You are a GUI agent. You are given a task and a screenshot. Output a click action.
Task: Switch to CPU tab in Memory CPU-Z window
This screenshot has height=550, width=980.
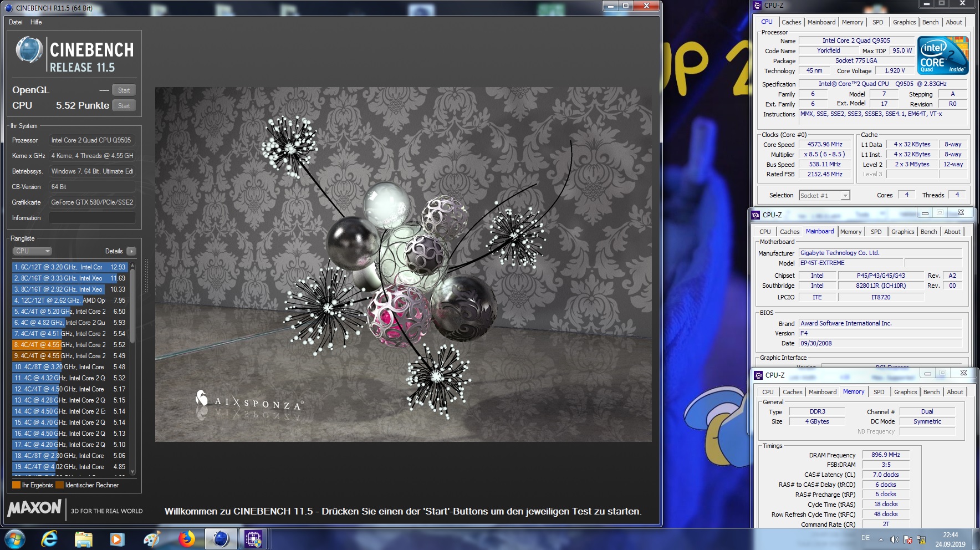[768, 392]
